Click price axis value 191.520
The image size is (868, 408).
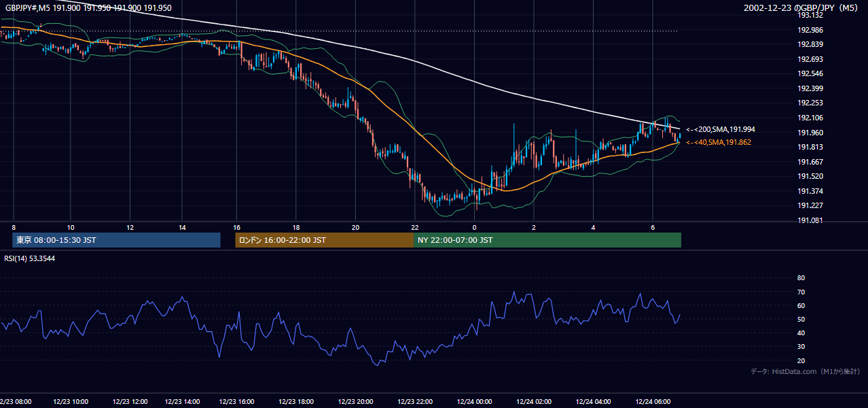pos(810,176)
